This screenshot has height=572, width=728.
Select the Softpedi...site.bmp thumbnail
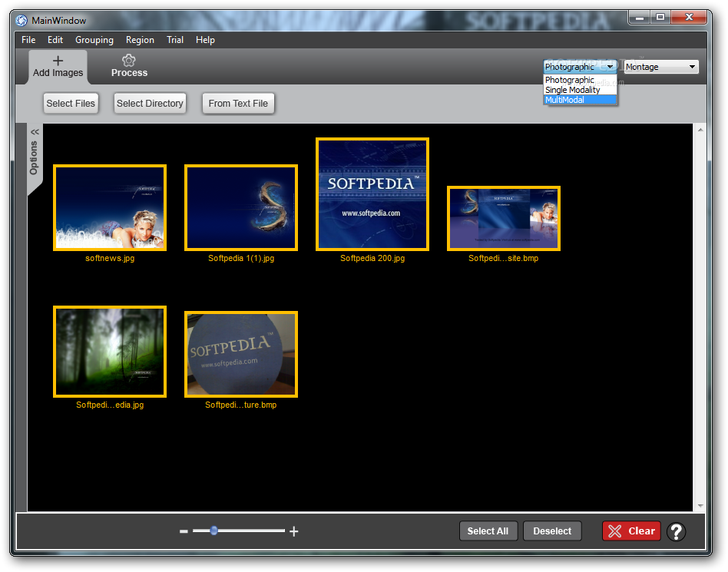tap(504, 218)
